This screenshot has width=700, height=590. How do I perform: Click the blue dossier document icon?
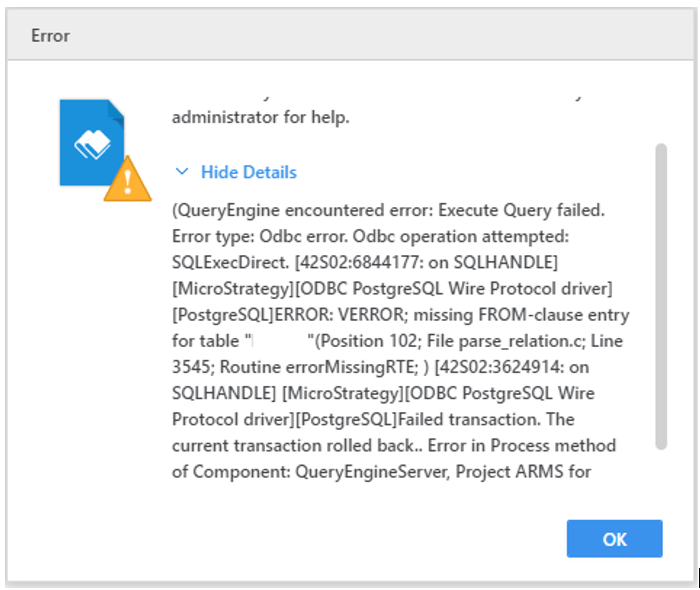point(92,142)
